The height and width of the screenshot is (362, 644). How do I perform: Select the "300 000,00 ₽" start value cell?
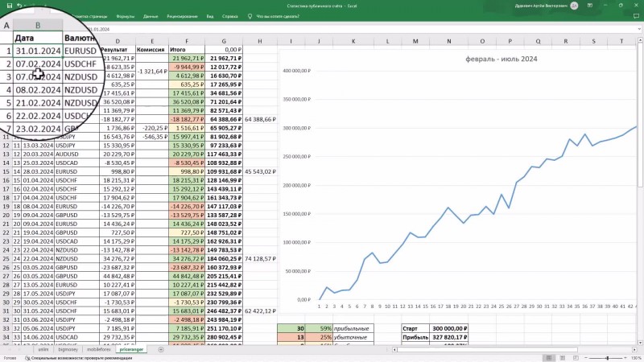448,328
